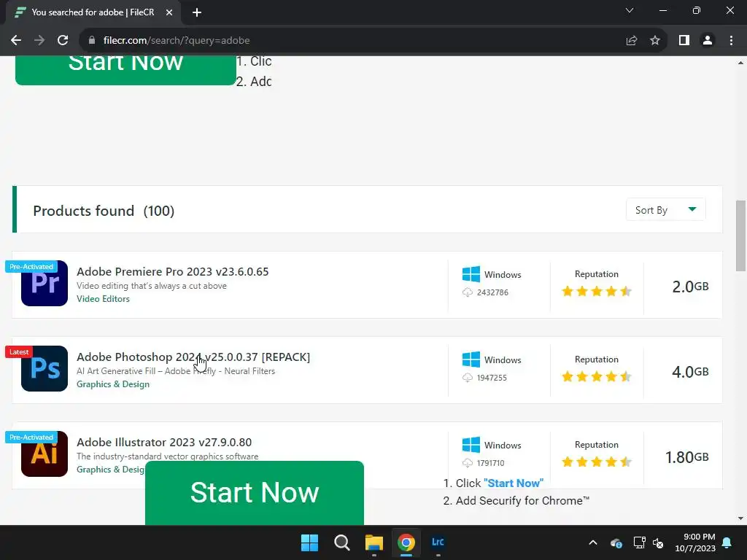Image resolution: width=747 pixels, height=560 pixels.
Task: Open Adobe Photoshop 2024 v25.0.0.37 [REPACK]
Action: [193, 357]
